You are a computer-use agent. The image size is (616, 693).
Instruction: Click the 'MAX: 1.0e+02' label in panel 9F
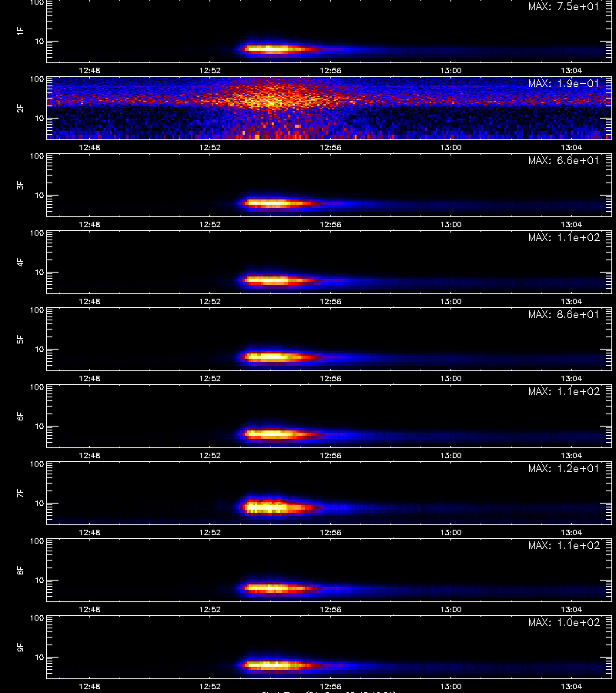(x=564, y=622)
